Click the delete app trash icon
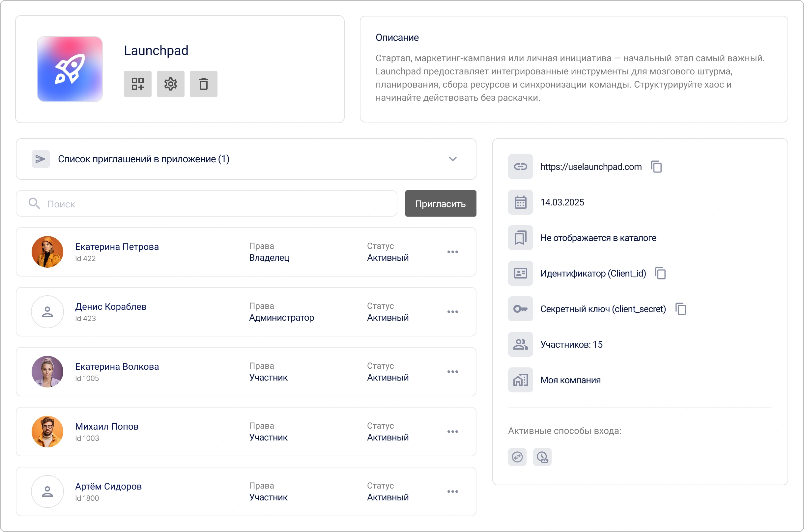 (x=203, y=84)
